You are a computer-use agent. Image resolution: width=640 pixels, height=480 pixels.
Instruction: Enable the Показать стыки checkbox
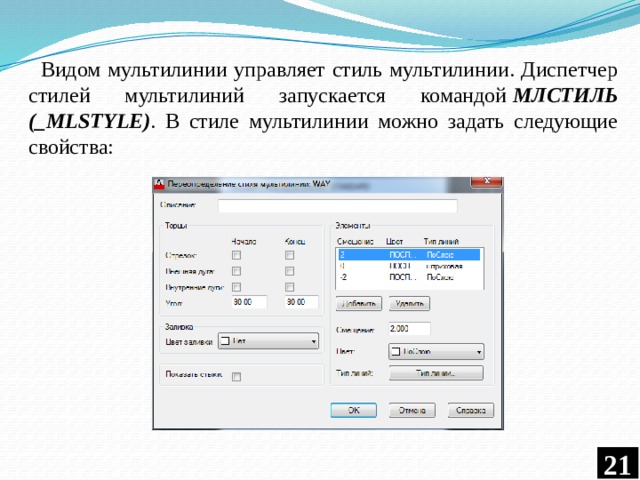pos(236,376)
